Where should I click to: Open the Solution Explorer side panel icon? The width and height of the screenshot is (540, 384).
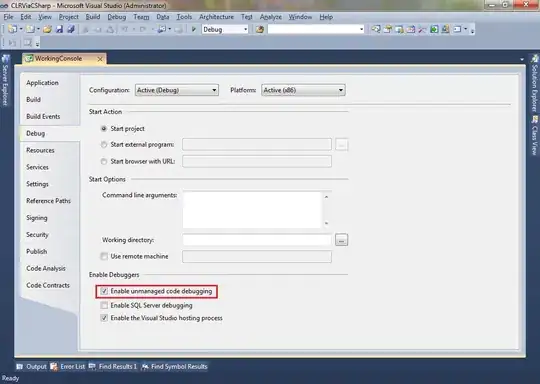click(x=535, y=59)
